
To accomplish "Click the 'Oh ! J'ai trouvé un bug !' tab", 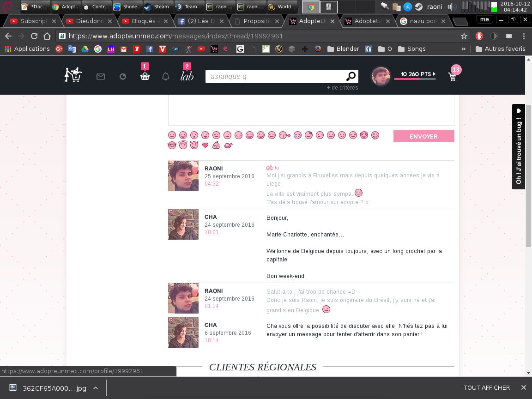I will pos(519,146).
